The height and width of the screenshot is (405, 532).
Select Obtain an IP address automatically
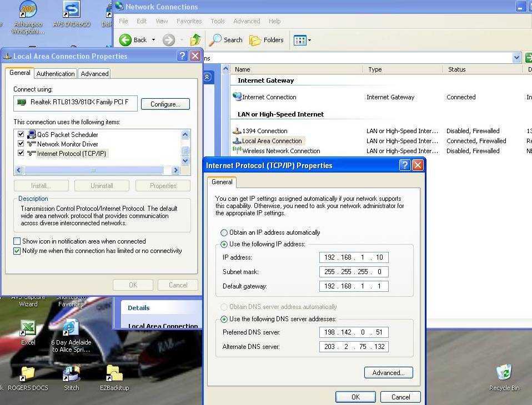tap(224, 232)
